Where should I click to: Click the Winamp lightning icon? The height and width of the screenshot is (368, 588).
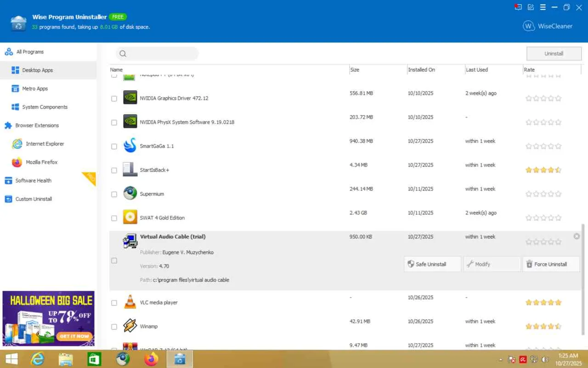click(x=130, y=326)
